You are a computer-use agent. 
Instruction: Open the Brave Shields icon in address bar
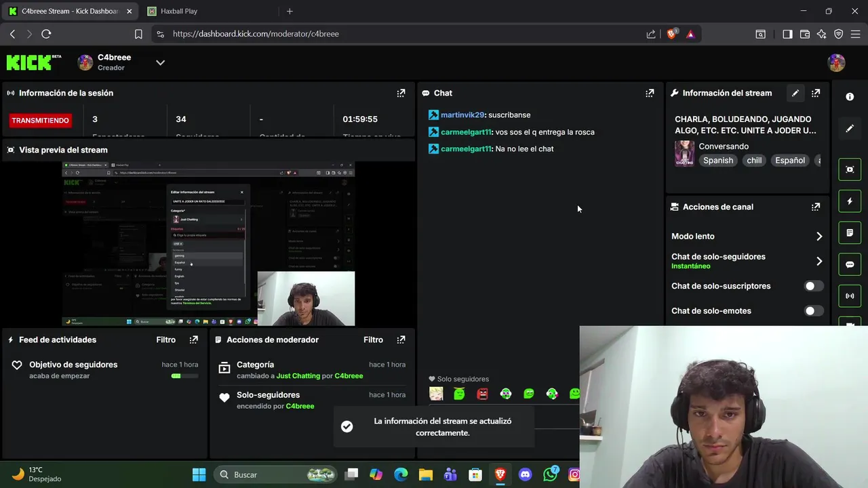point(672,34)
